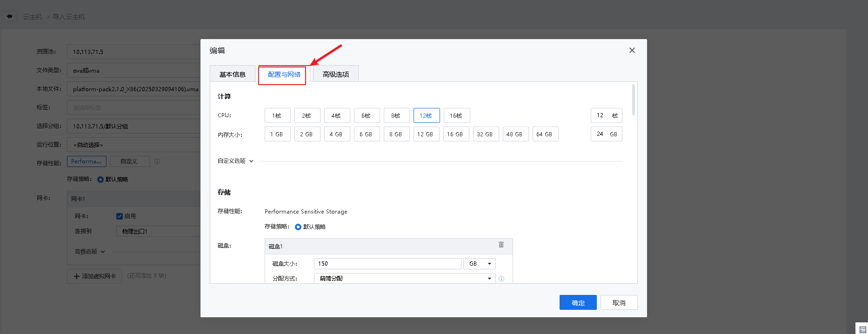Open the 配置与网络 tab
Screen dimensions: 868x334
click(x=284, y=74)
